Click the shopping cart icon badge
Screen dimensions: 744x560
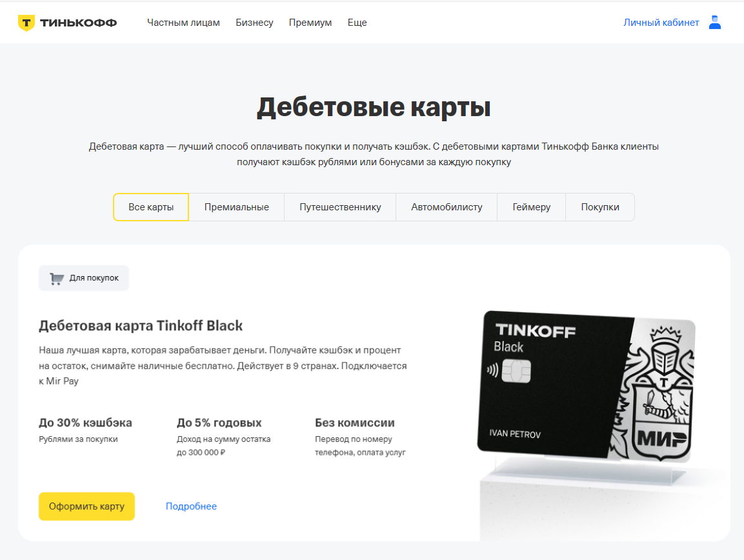click(57, 279)
